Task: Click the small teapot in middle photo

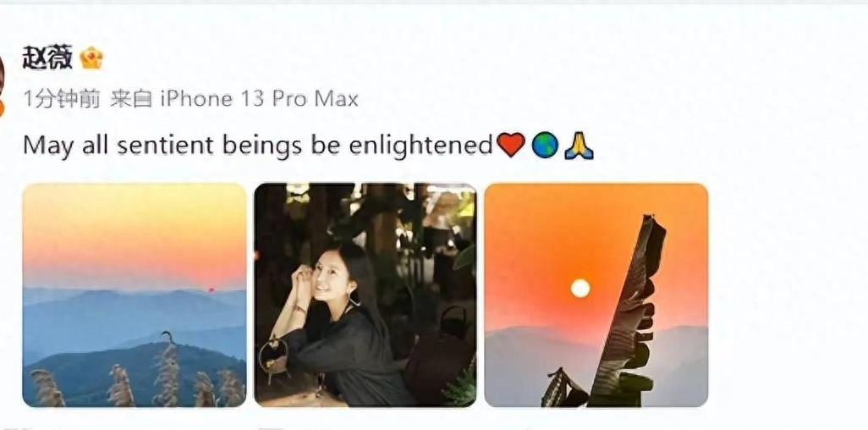Action: point(273,356)
